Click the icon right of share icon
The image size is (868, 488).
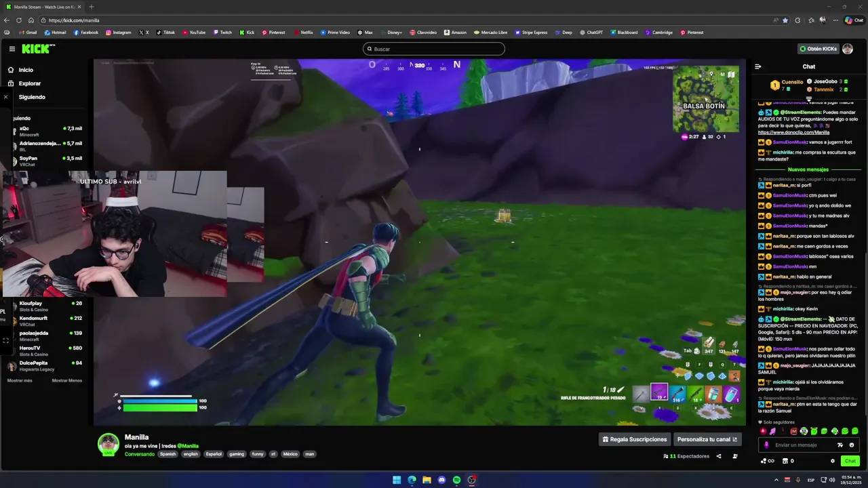click(735, 456)
